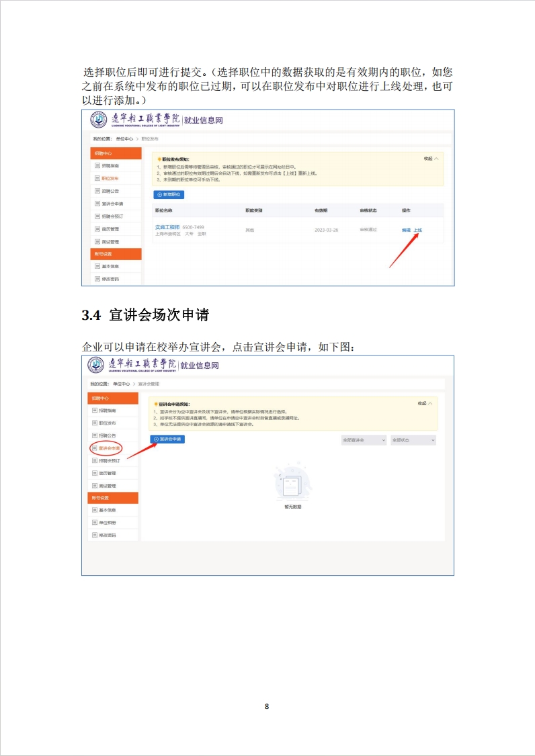The height and width of the screenshot is (756, 535).
Task: Click the list icon beside 招聘指南 in 职位发布 screenshot
Action: [x=97, y=165]
